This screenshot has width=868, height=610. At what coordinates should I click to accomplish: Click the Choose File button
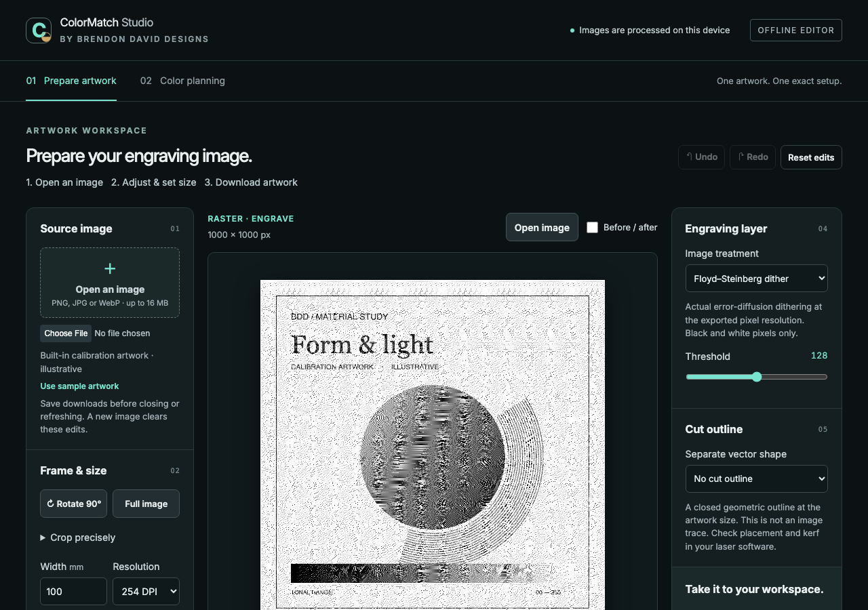(x=66, y=333)
